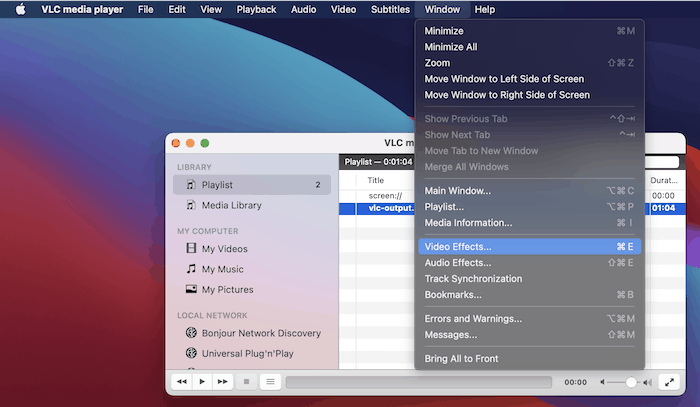Viewport: 700px width, 407px height.
Task: Select Track Synchronization menu entry
Action: 473,278
